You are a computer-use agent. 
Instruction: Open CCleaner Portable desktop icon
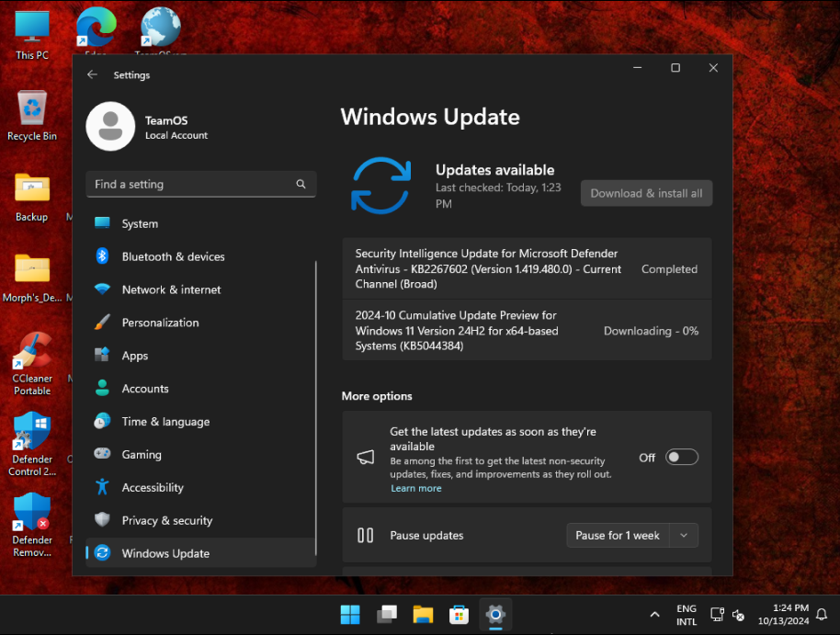[32, 354]
